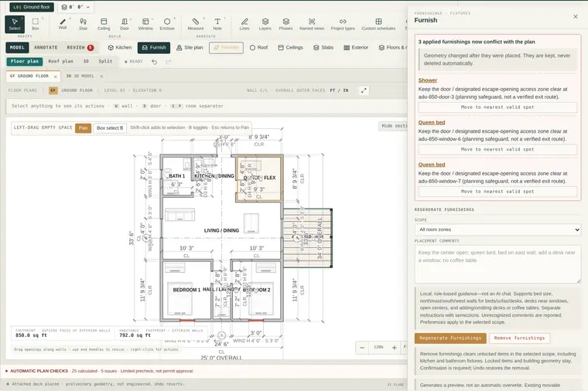Move Shower to nearest valid spot
This screenshot has height=391, width=588.
(x=497, y=107)
